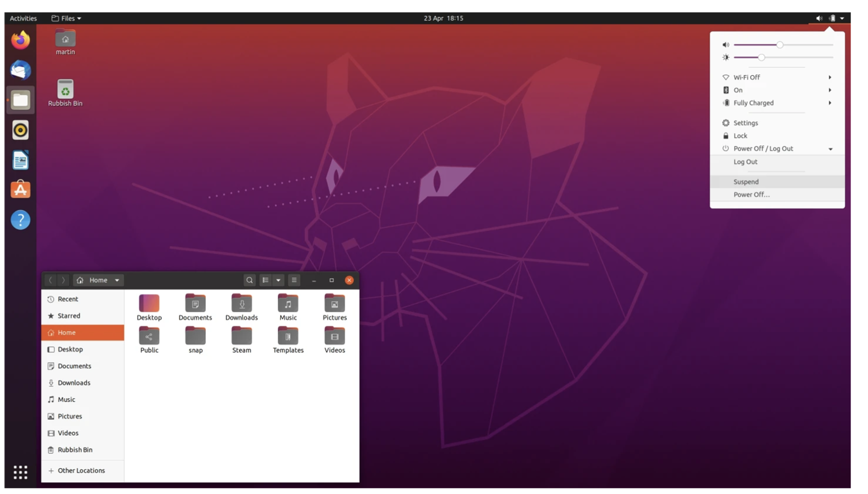This screenshot has width=868, height=494.
Task: Click the speaker icon beside volume slider
Action: [x=725, y=45]
